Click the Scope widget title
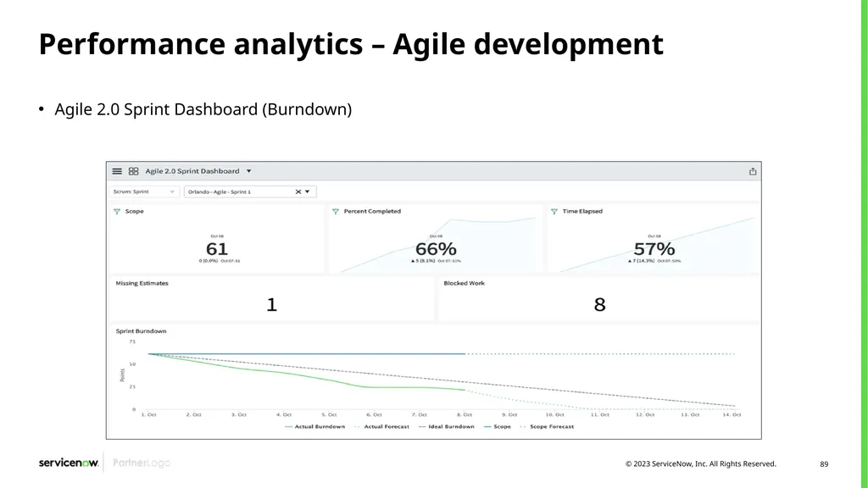This screenshot has height=488, width=868. (x=134, y=211)
